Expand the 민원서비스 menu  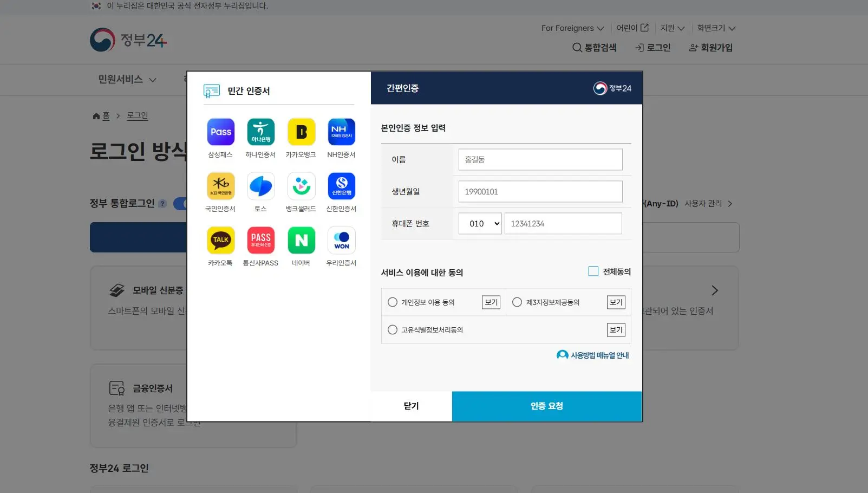tap(127, 80)
